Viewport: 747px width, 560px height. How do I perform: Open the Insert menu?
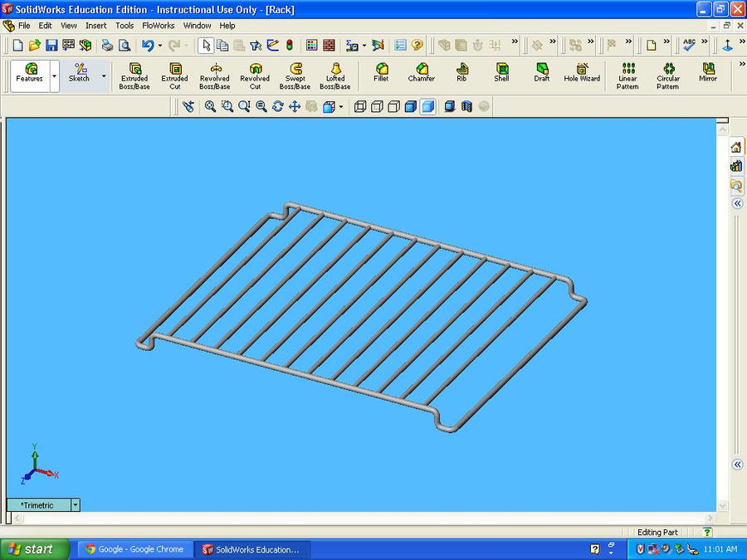(x=95, y=26)
